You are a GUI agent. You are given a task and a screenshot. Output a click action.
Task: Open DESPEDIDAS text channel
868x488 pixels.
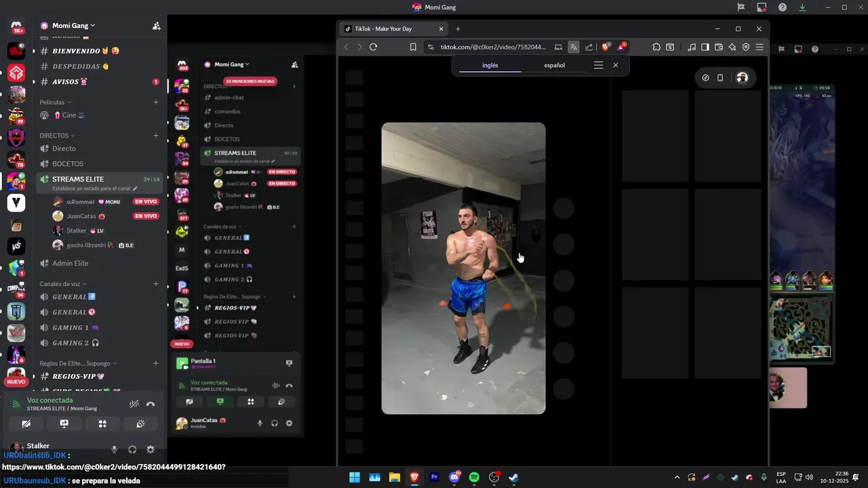(100, 66)
